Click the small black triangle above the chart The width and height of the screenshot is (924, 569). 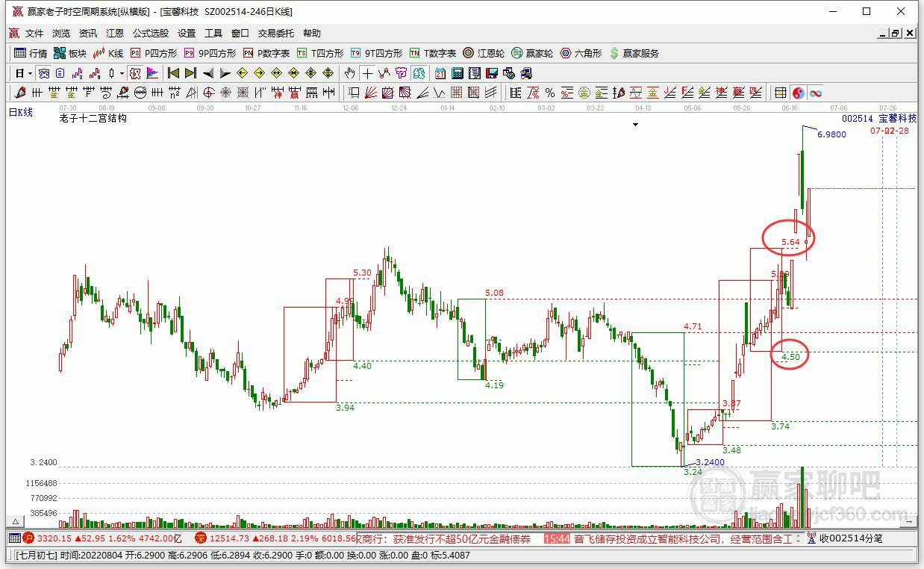tap(635, 125)
